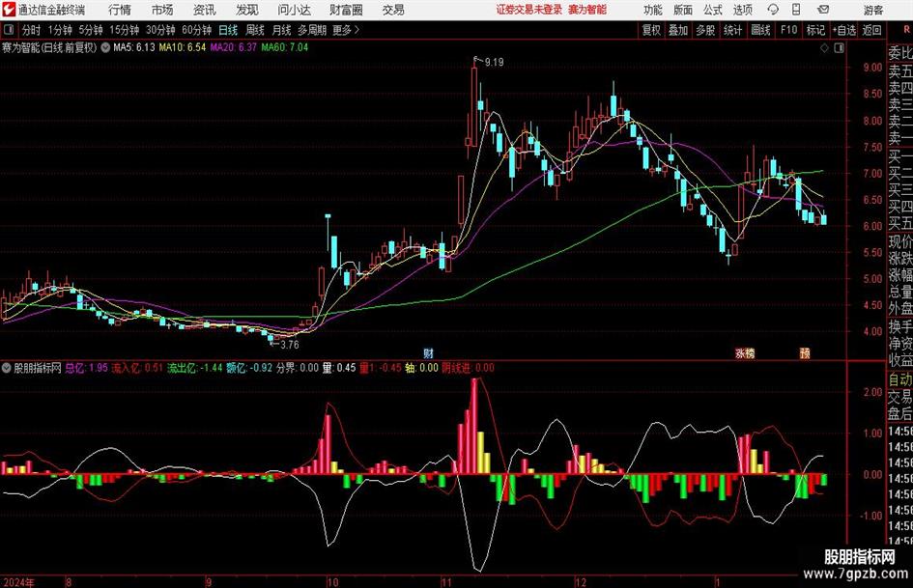
Task: Click the 多股 toolbar button
Action: coord(705,30)
